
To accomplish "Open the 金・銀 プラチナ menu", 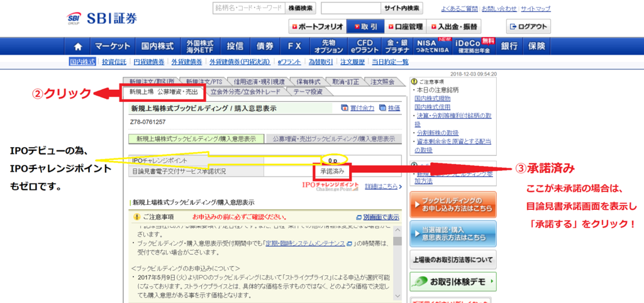I will point(396,47).
